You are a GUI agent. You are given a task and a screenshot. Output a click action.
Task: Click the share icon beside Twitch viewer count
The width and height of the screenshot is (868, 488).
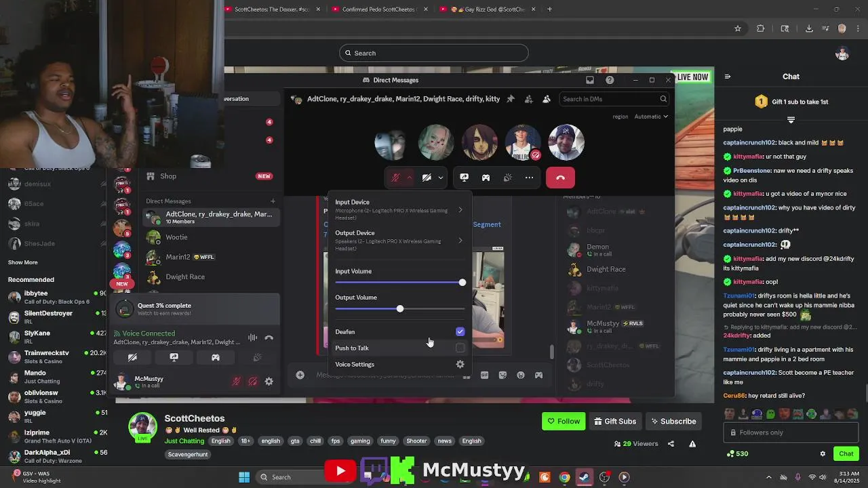point(671,444)
